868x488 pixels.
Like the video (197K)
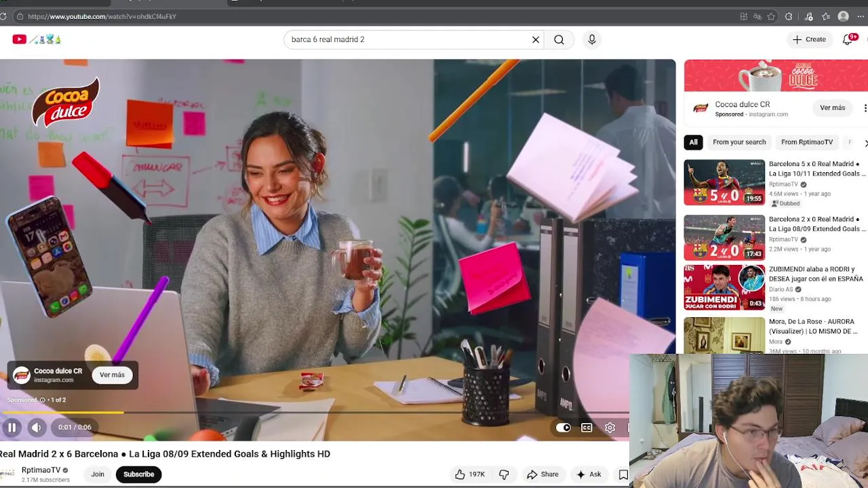click(470, 474)
